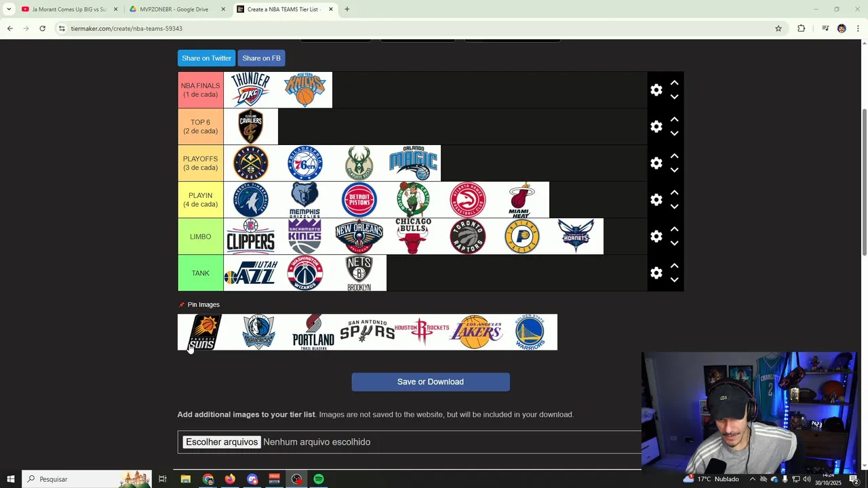This screenshot has height=488, width=868.
Task: Pick the Dallas Mavericks logo
Action: pos(259,332)
